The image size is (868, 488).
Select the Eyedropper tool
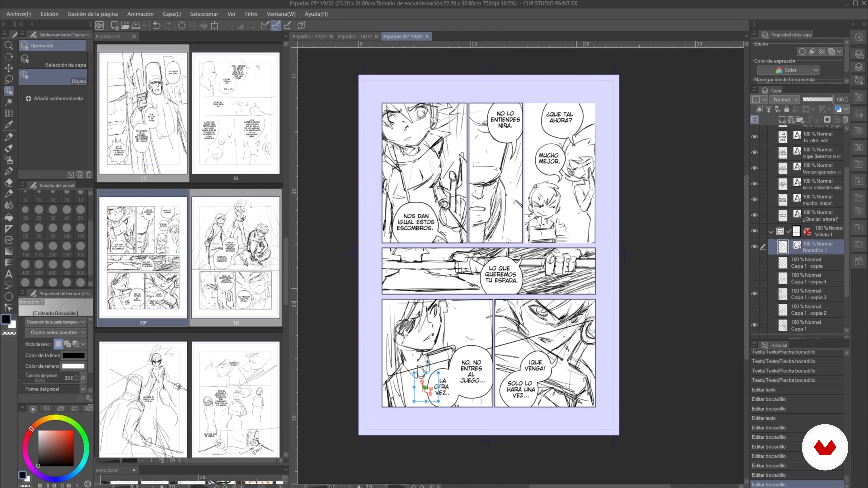tap(9, 125)
